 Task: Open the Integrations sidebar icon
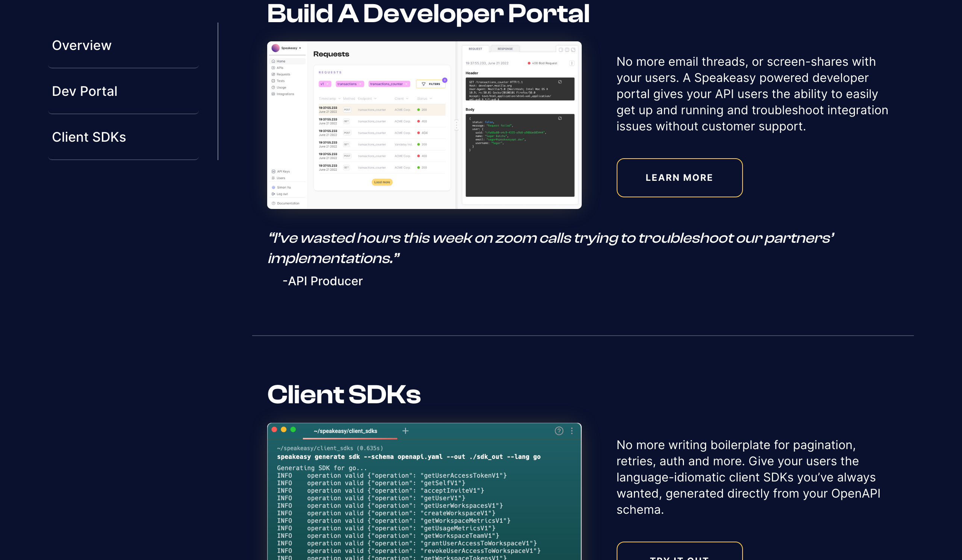pyautogui.click(x=273, y=94)
